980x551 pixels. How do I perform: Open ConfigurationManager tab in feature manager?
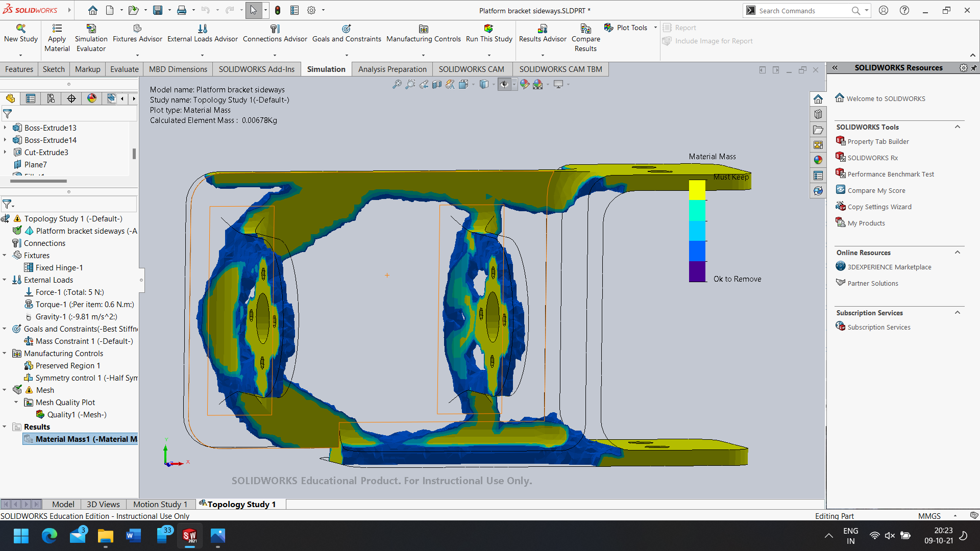pos(51,98)
